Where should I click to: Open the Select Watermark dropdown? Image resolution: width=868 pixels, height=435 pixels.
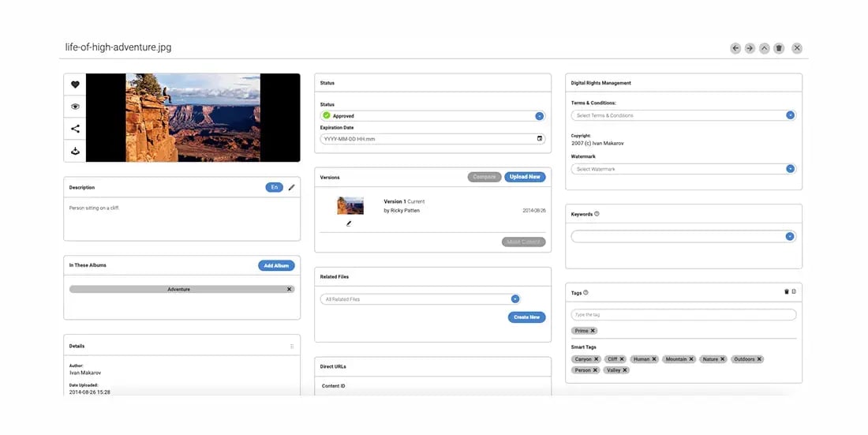[x=790, y=169]
